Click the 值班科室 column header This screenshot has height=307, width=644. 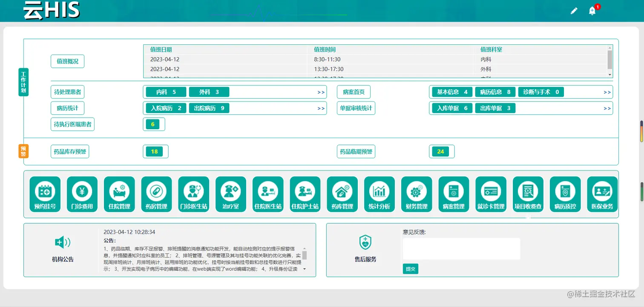point(491,49)
